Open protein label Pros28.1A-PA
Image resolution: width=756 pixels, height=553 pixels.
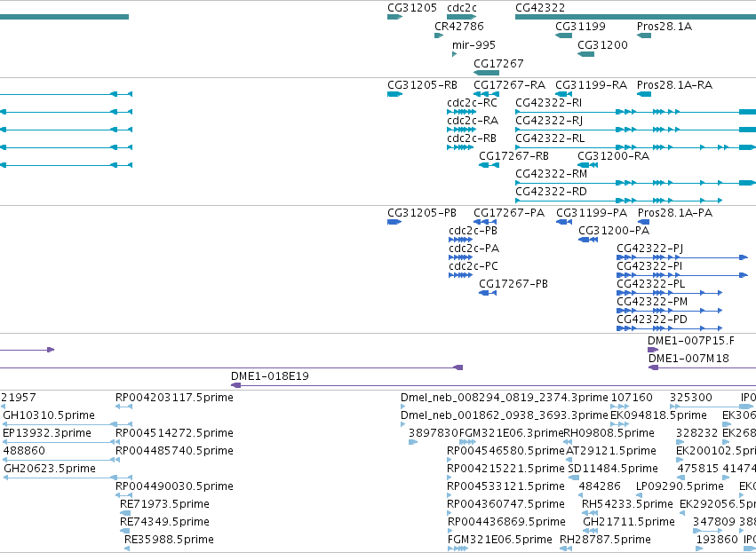point(675,213)
